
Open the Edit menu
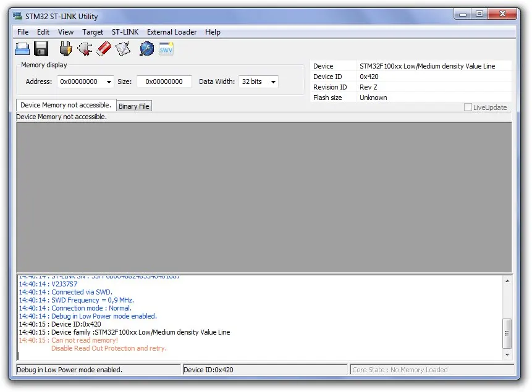(x=43, y=32)
